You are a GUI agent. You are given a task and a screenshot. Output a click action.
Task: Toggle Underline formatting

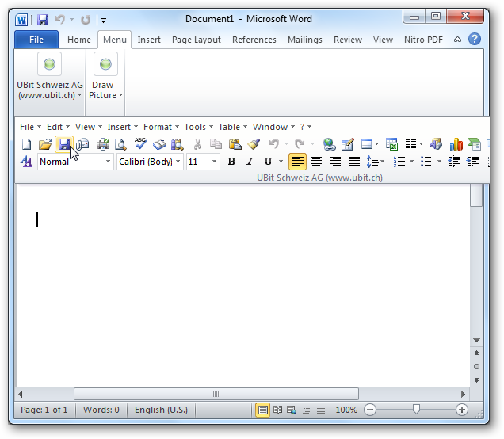point(268,162)
